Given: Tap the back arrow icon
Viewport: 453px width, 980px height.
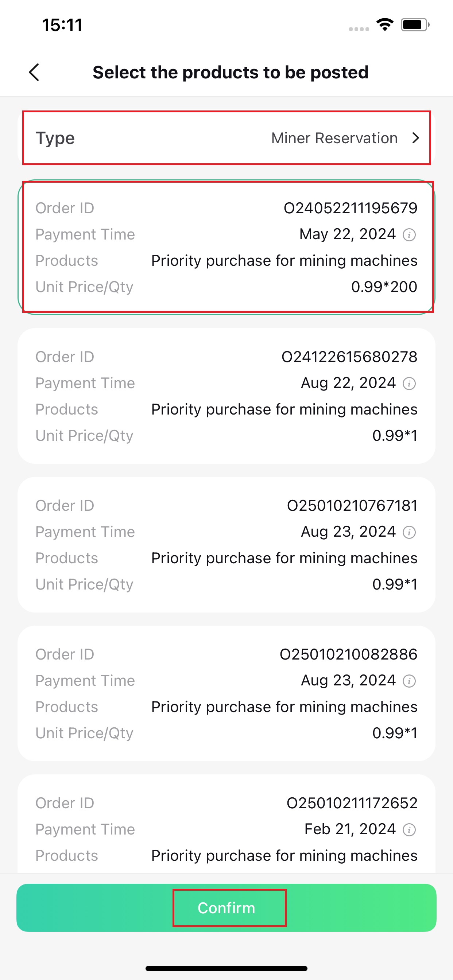Looking at the screenshot, I should 34,72.
